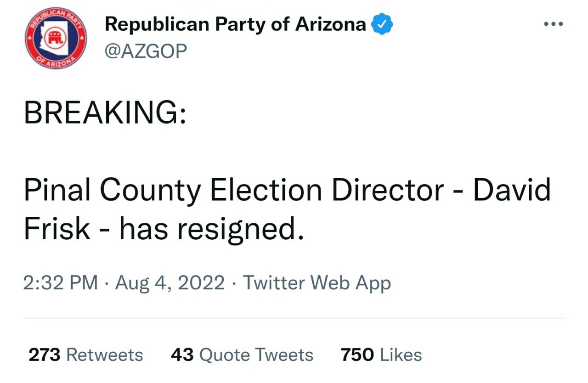Viewport: 588px width, 383px height.
Task: Open the 2:32 PM timestamp link
Action: (x=61, y=282)
